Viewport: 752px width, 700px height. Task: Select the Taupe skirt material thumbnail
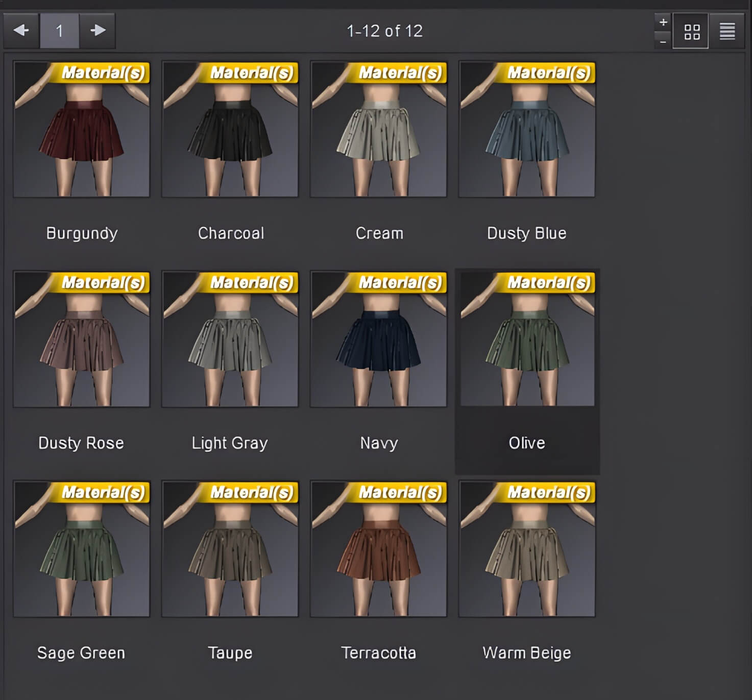pyautogui.click(x=230, y=549)
